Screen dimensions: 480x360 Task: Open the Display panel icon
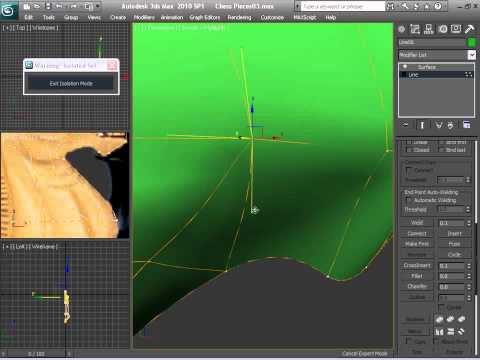click(456, 29)
